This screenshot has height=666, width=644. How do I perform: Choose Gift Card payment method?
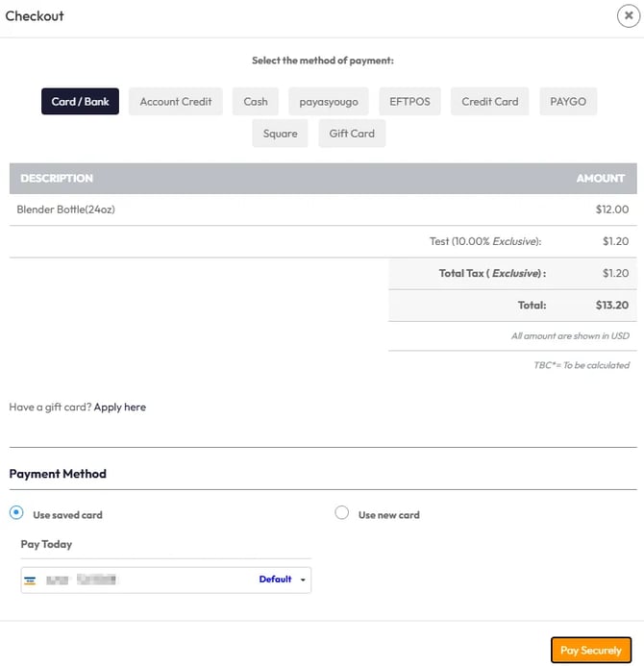pos(352,134)
